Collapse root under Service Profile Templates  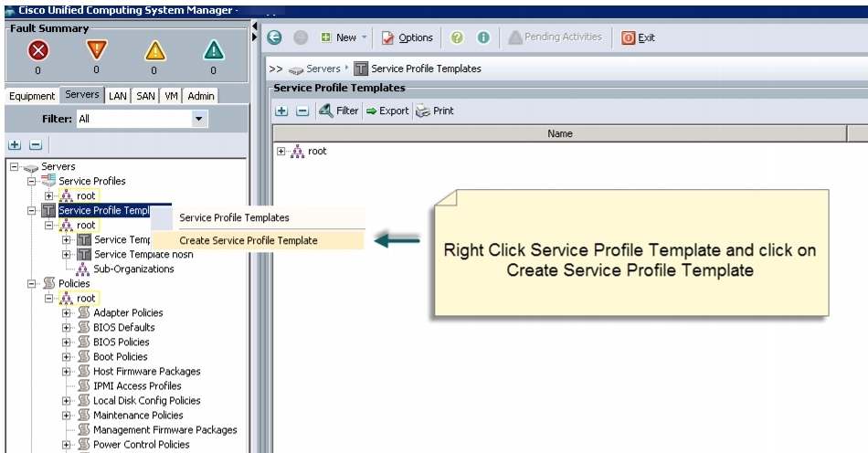(48, 225)
